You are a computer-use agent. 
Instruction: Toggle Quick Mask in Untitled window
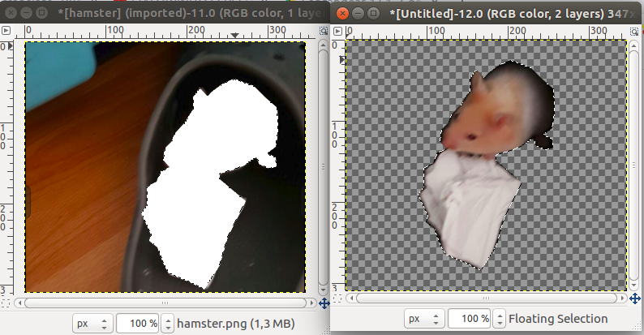point(337,298)
